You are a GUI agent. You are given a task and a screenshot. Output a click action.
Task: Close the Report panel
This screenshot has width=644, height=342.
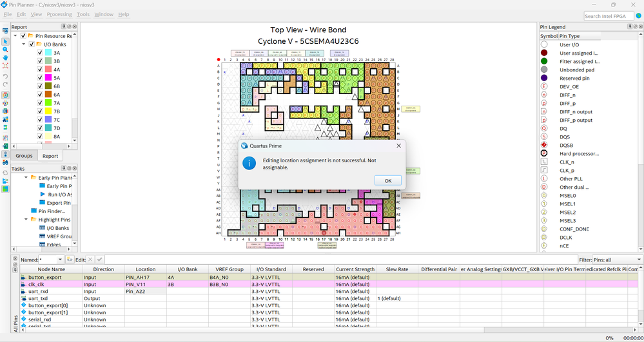[x=75, y=26]
